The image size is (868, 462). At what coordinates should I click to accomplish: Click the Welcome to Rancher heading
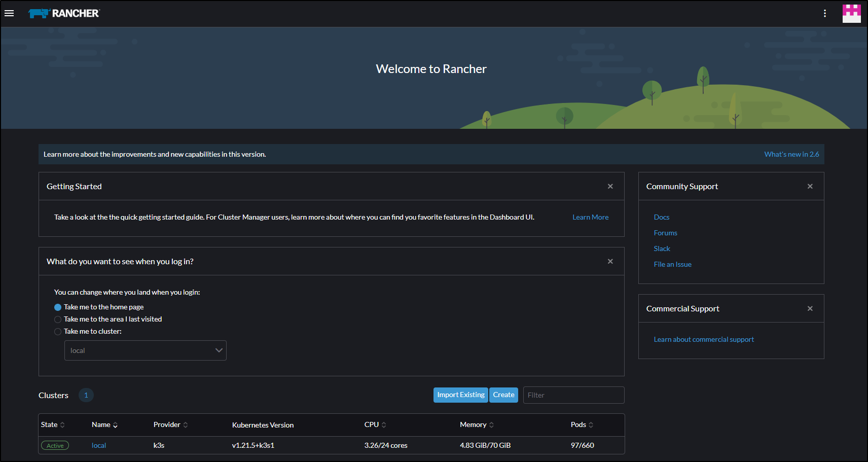pyautogui.click(x=431, y=69)
